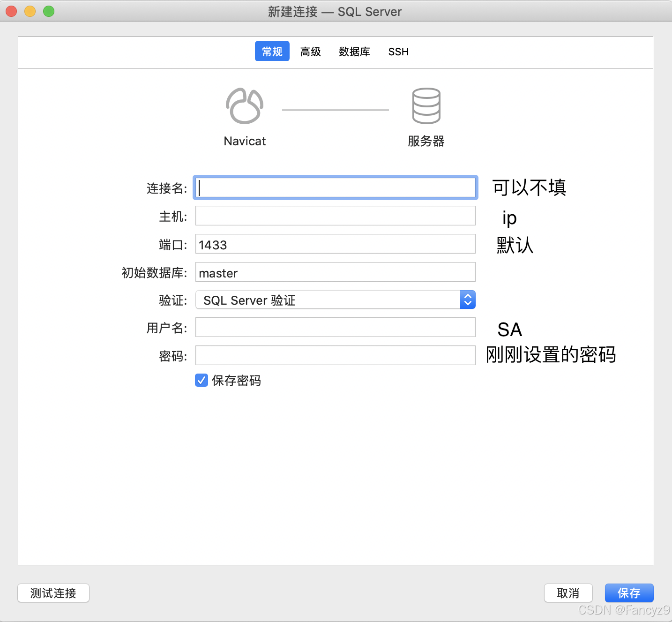
Task: Click the 密码 input field
Action: (x=335, y=355)
